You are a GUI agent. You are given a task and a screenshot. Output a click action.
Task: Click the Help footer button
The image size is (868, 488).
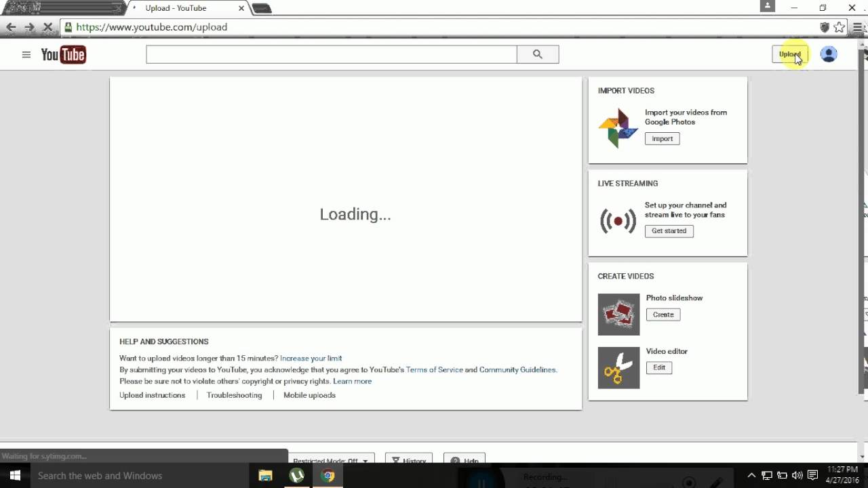click(465, 459)
